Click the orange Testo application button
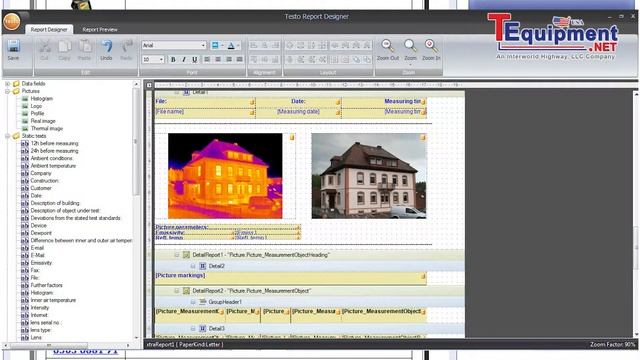Screen dimensions: 640x360 [x=11, y=21]
